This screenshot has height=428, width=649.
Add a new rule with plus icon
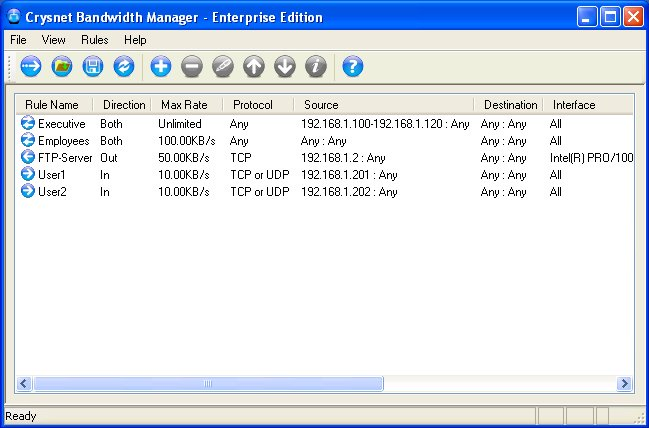(161, 66)
